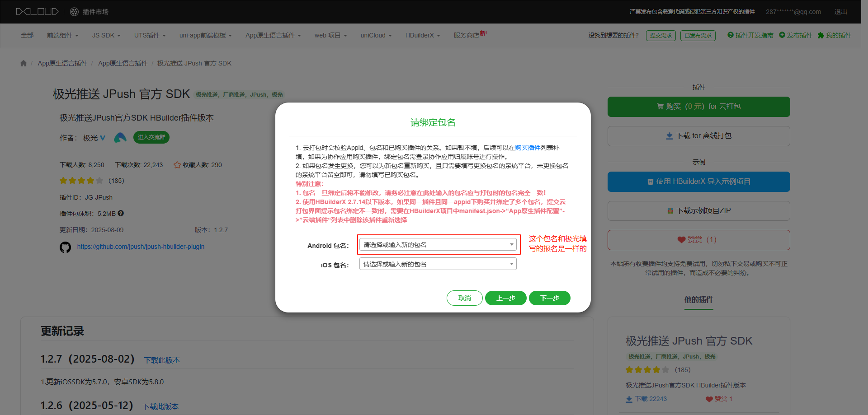
Task: Click 上一步 in the dialog
Action: pos(505,298)
